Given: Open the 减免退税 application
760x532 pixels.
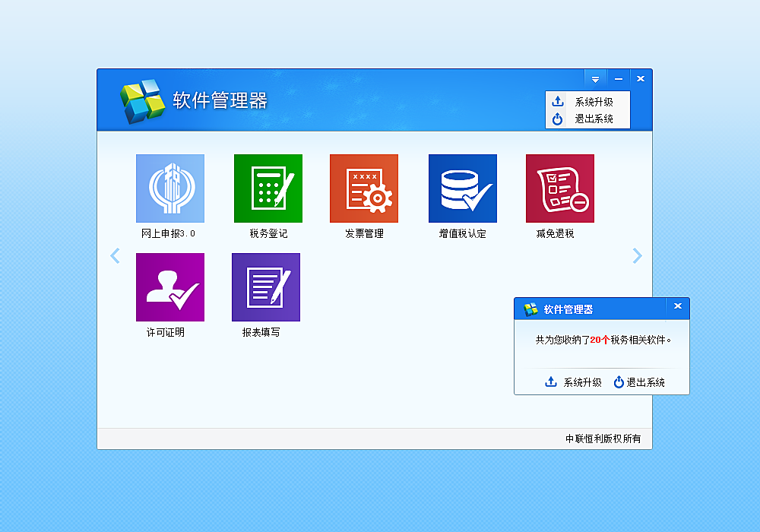Looking at the screenshot, I should click(x=560, y=188).
